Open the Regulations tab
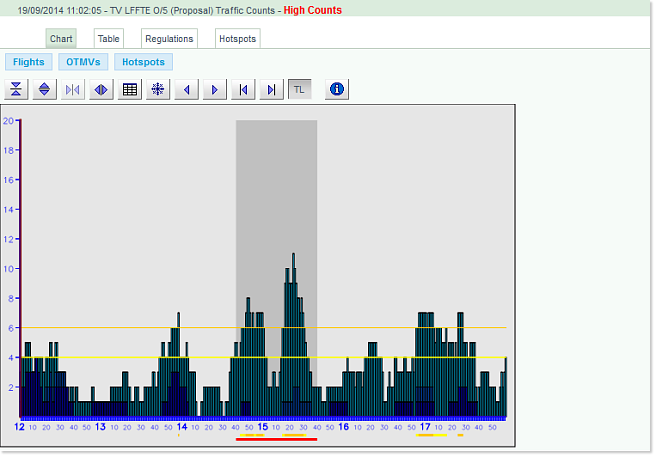 [169, 39]
